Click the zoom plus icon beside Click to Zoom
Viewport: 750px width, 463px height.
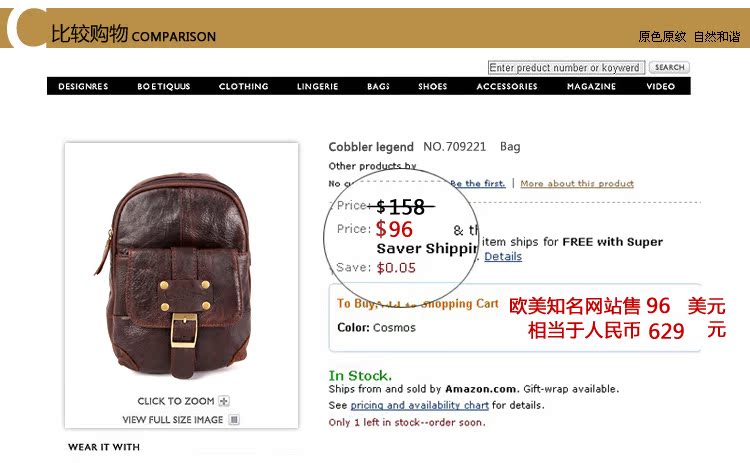[x=224, y=401]
